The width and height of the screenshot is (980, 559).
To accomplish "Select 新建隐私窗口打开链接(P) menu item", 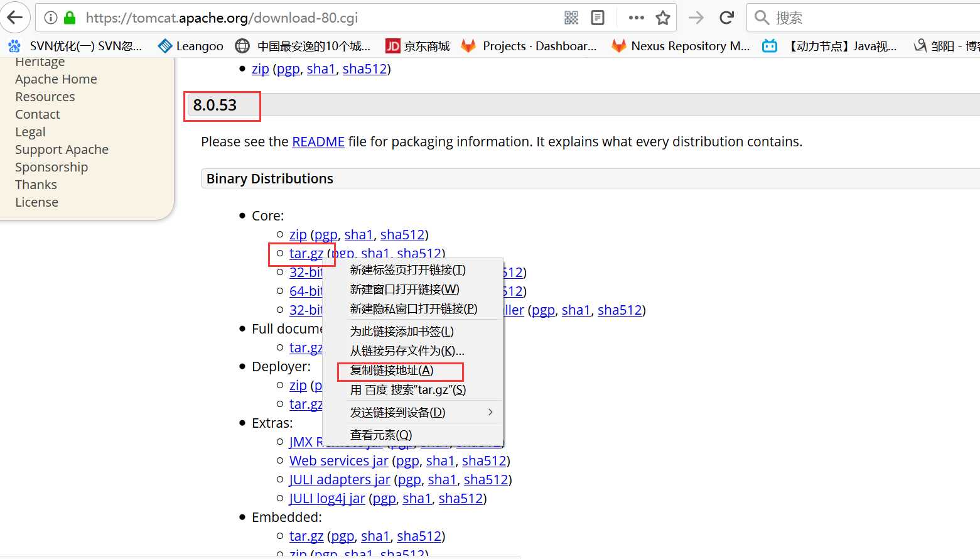I will click(413, 309).
